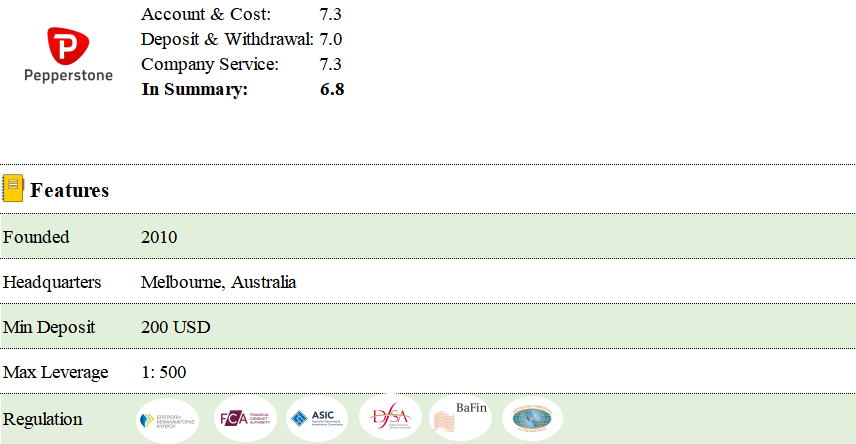Image resolution: width=856 pixels, height=444 pixels.
Task: Click the Regulation row label
Action: pos(43,419)
